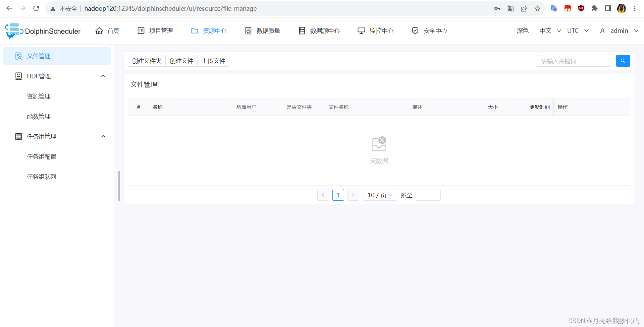Image resolution: width=644 pixels, height=327 pixels.
Task: Open the 监控中心 tab
Action: pos(376,31)
